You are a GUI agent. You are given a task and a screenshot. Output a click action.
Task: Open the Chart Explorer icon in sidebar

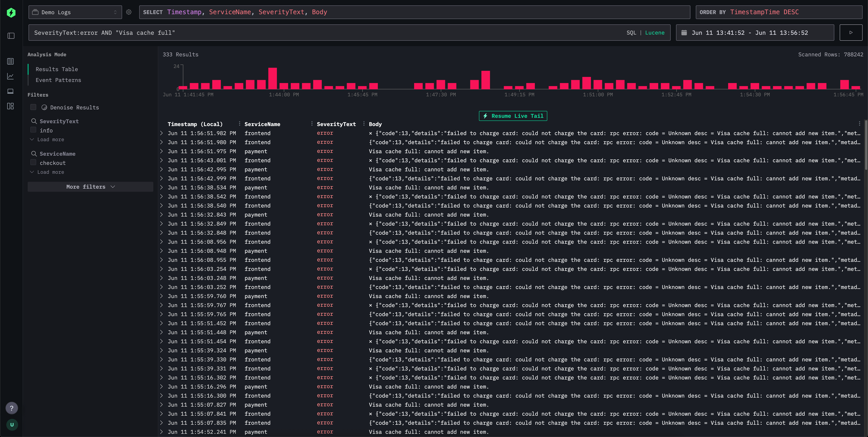(11, 76)
